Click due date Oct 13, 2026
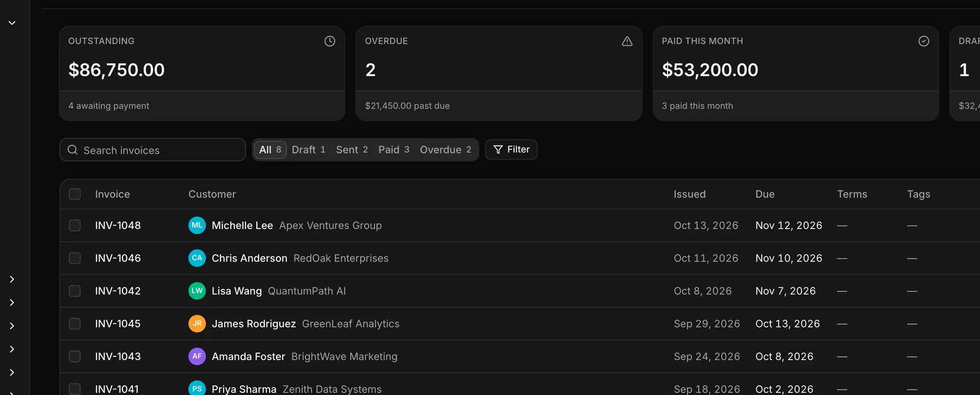 (787, 324)
